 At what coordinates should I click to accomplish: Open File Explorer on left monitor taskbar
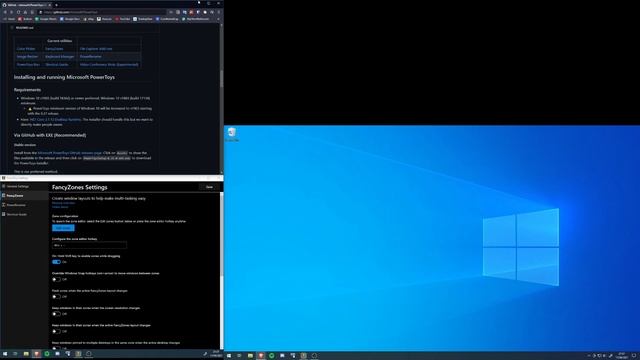[26, 354]
